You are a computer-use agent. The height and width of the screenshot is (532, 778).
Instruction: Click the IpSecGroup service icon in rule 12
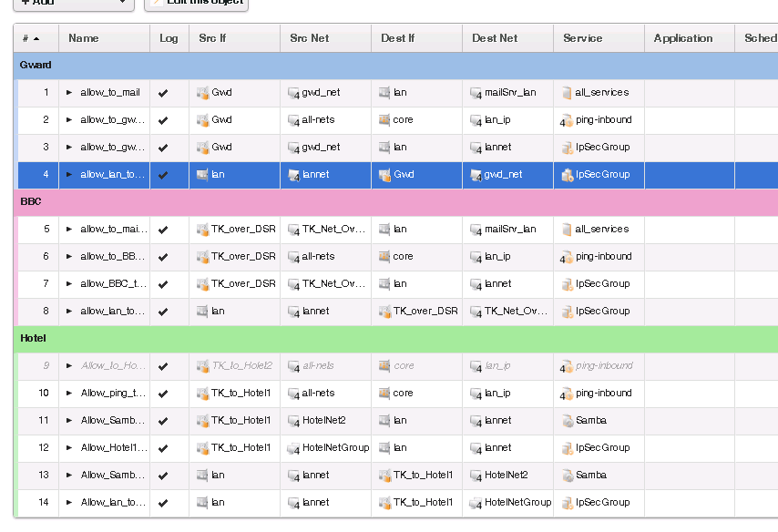pos(567,448)
